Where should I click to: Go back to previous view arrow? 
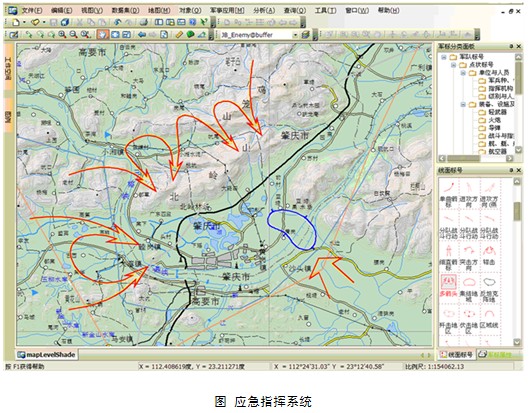(142, 34)
